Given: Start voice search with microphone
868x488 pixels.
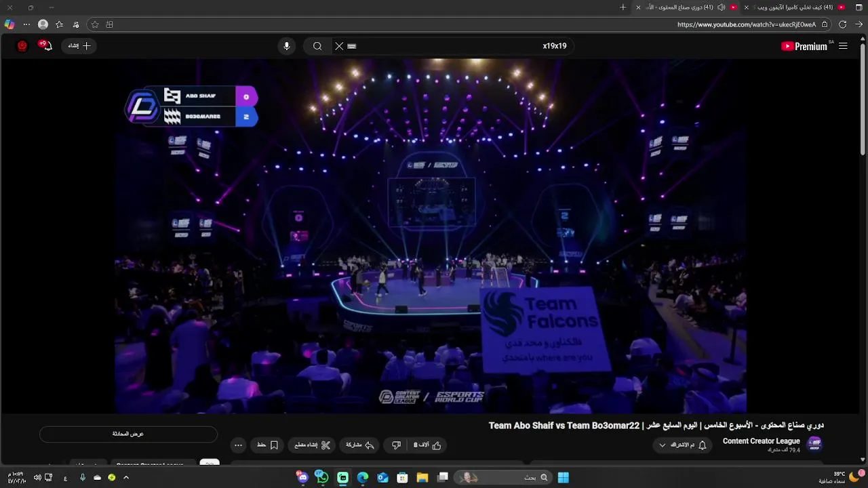Looking at the screenshot, I should [x=287, y=46].
